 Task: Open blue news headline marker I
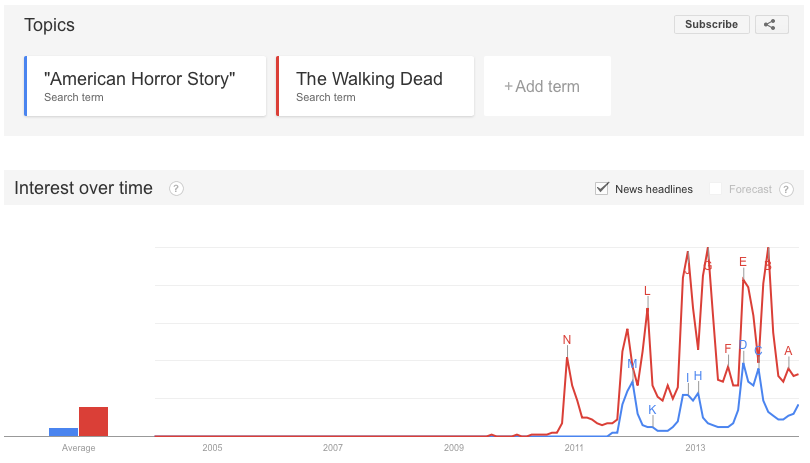(688, 378)
